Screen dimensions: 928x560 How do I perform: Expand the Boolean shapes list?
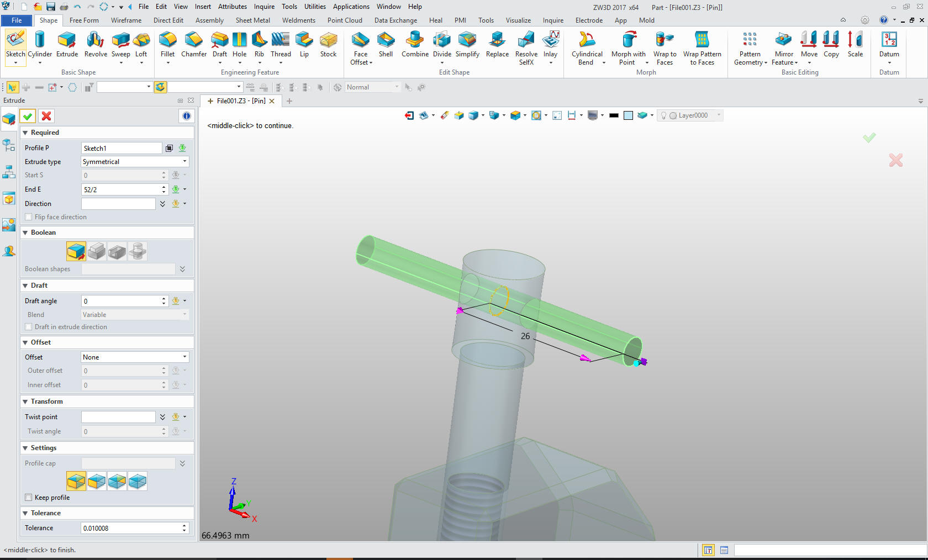[182, 269]
